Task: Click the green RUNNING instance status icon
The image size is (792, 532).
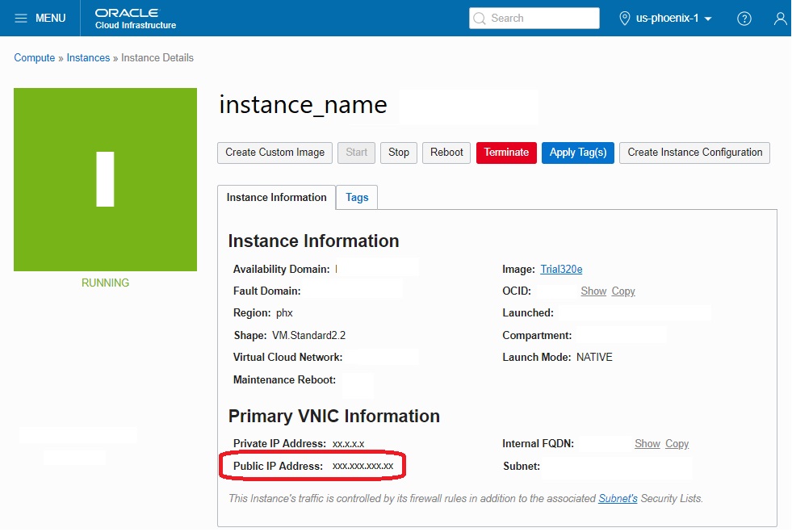Action: [x=105, y=180]
